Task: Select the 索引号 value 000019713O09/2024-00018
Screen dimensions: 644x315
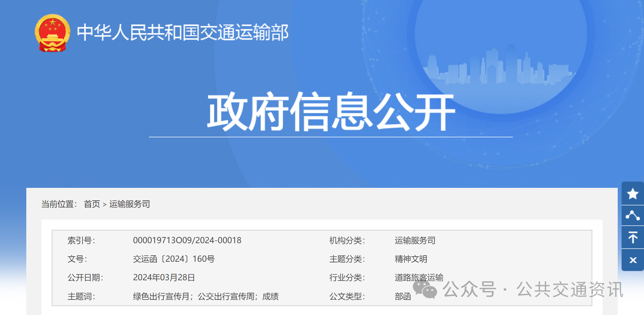Action: coord(187,240)
